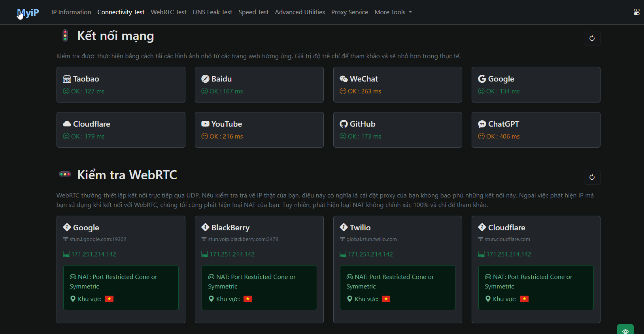Select 'OK : 127 ms' Taobao result
The image size is (644, 334).
(x=88, y=91)
